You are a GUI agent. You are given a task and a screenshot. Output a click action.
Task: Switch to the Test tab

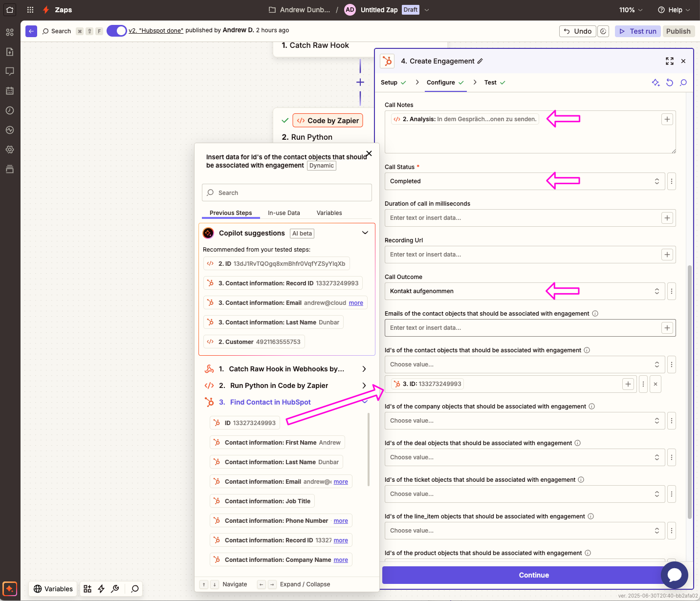495,83
